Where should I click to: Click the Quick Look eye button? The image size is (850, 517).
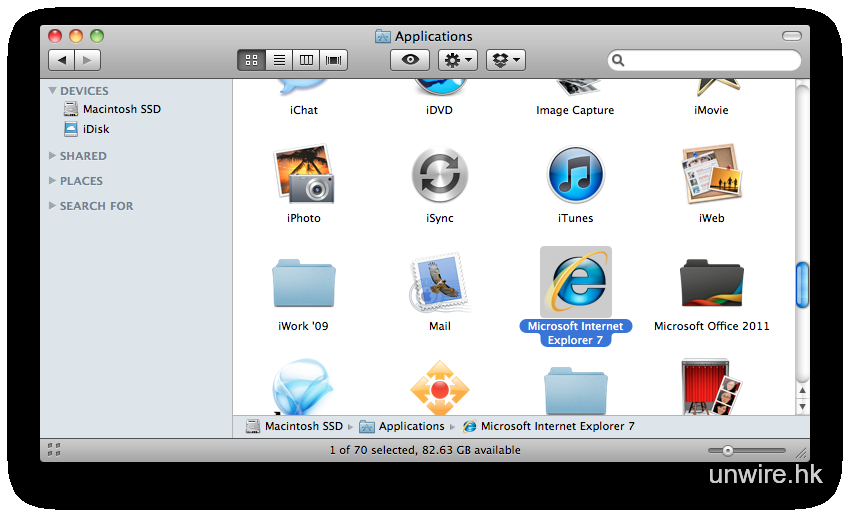(x=410, y=60)
